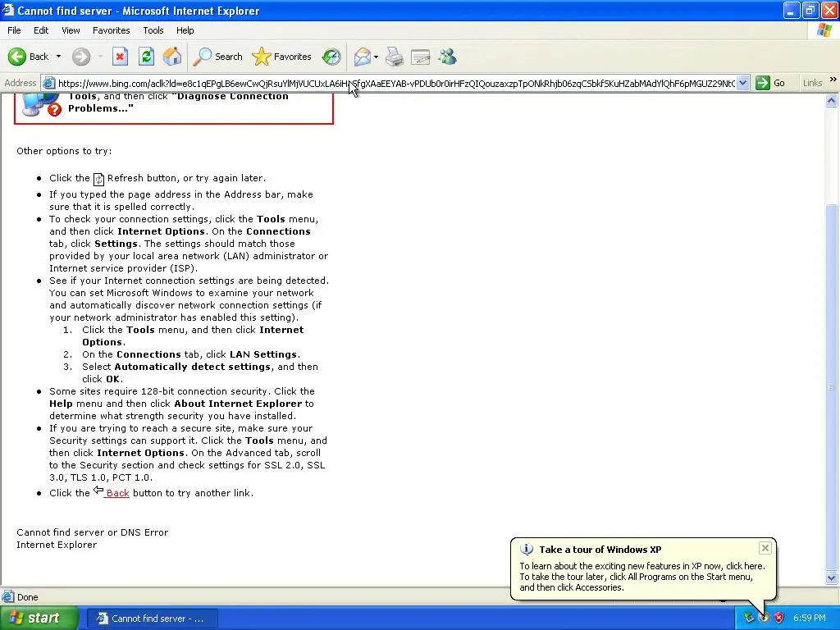Open the Favorites menu
The width and height of the screenshot is (840, 630).
pos(111,30)
